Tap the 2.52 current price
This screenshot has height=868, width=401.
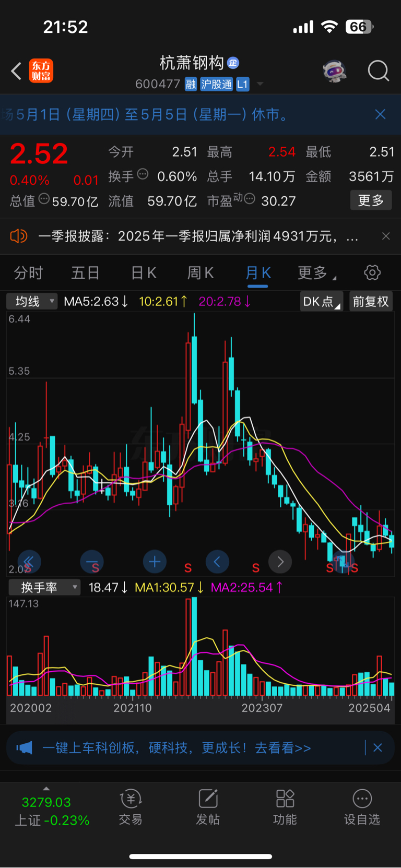pyautogui.click(x=39, y=154)
